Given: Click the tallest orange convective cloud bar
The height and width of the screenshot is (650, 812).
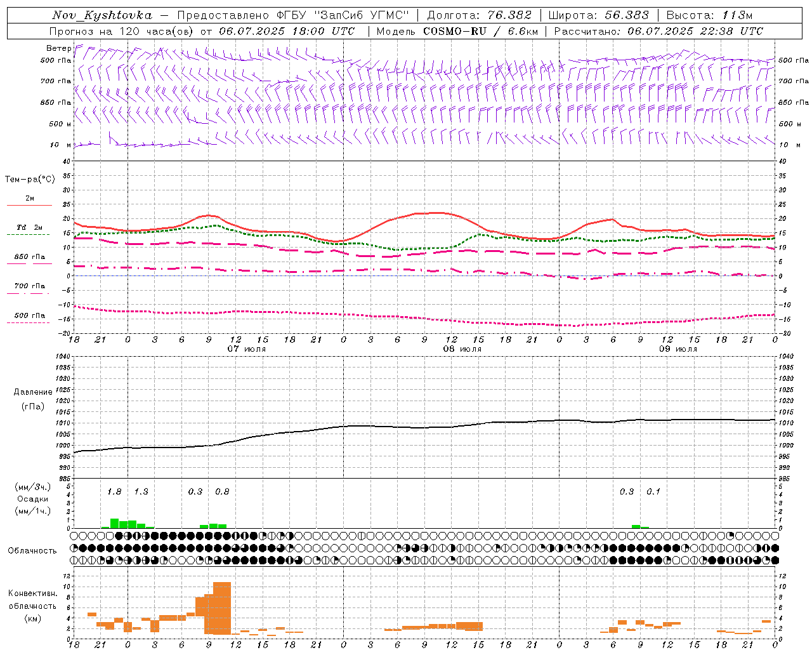Looking at the screenshot, I should click(x=222, y=608).
